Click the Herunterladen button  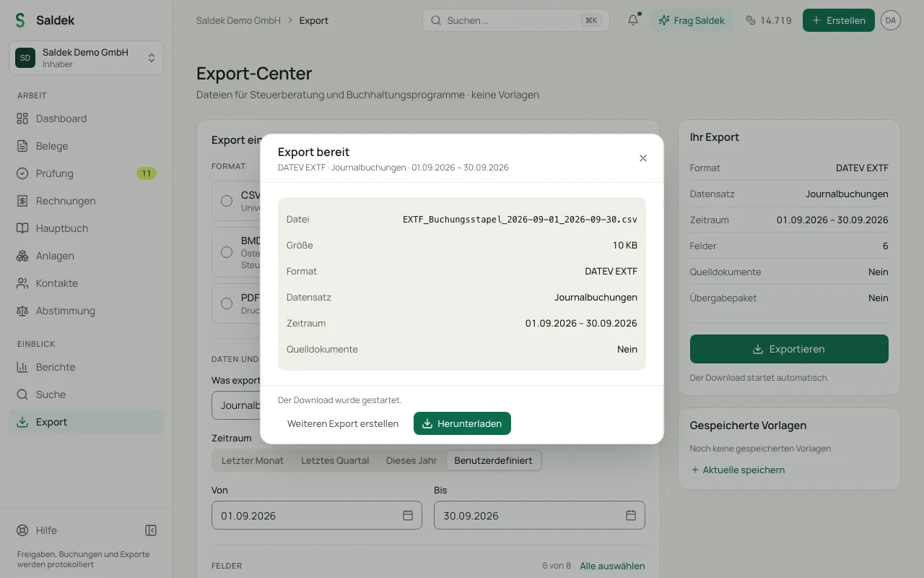click(x=462, y=423)
